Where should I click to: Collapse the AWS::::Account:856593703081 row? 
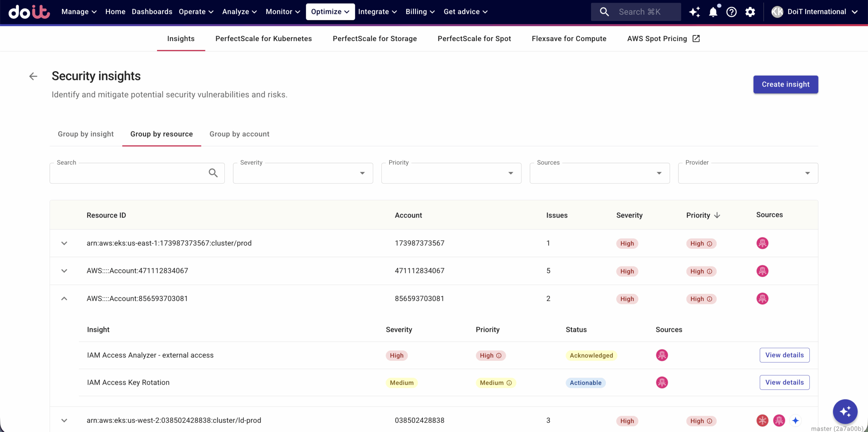(x=64, y=299)
